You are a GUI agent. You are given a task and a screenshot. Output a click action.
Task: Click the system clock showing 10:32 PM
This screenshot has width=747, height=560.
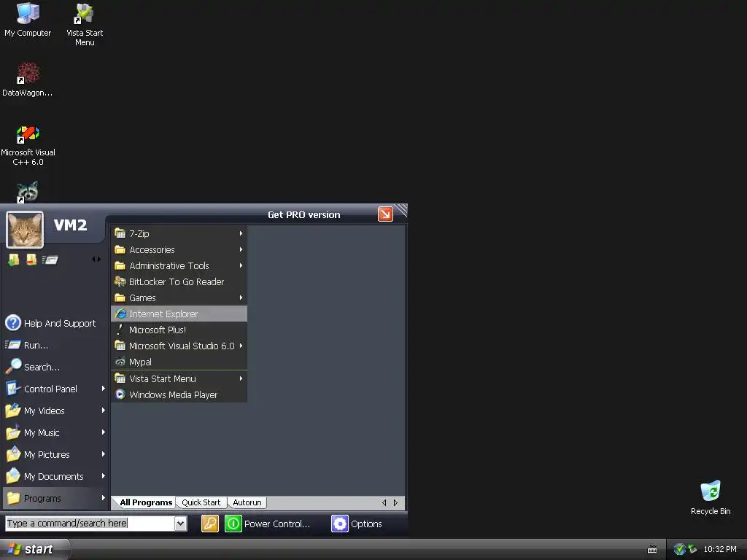[720, 550]
